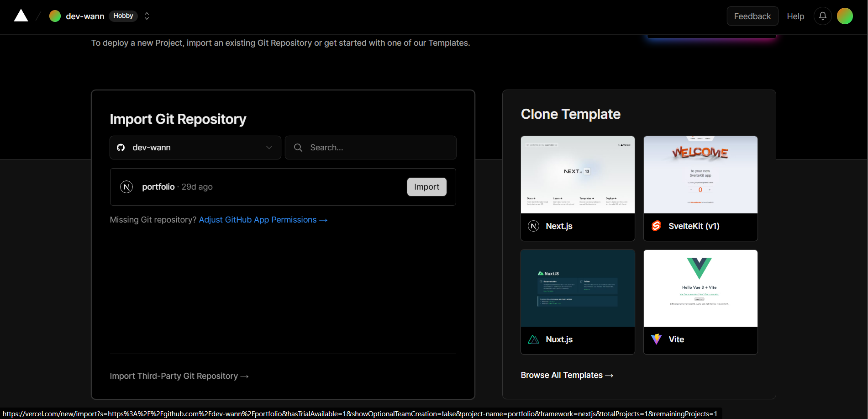Click the Clone Template heading
868x419 pixels.
571,114
